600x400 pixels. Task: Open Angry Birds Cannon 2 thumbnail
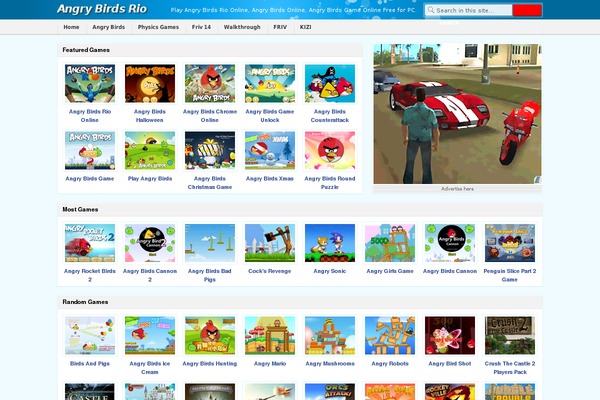pyautogui.click(x=150, y=243)
